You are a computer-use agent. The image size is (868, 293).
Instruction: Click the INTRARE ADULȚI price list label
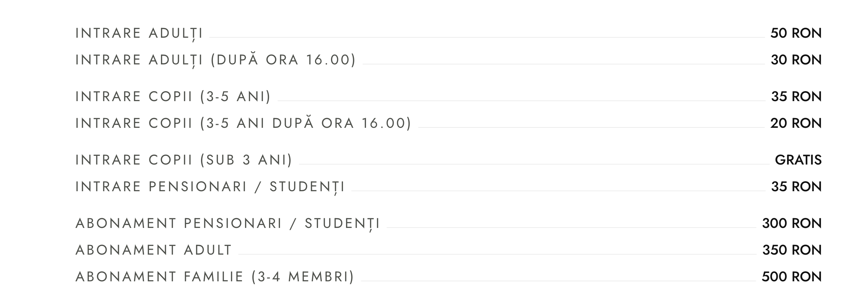(139, 33)
